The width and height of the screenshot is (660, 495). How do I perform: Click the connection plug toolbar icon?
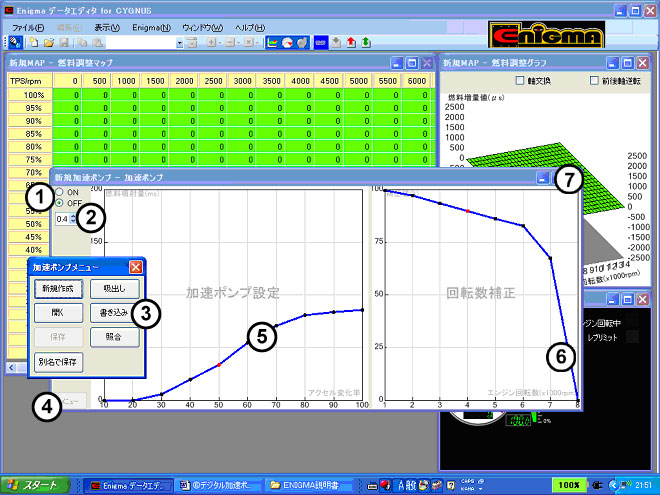pyautogui.click(x=15, y=43)
